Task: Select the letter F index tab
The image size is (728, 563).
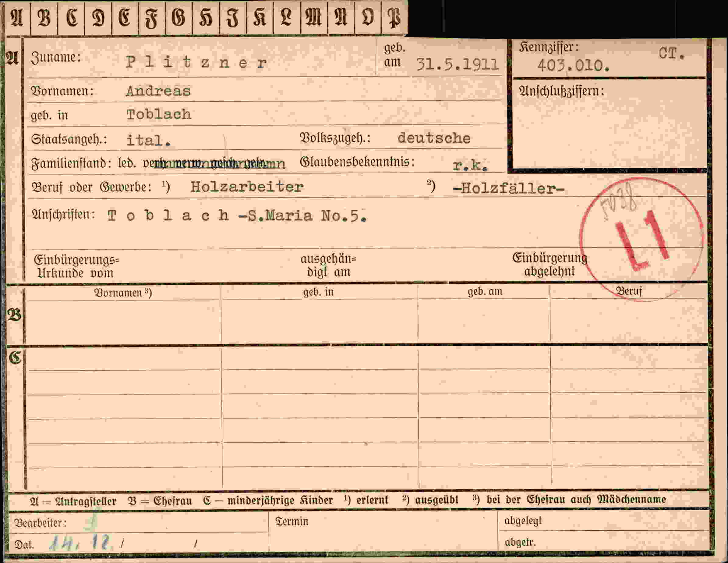Action: (152, 18)
